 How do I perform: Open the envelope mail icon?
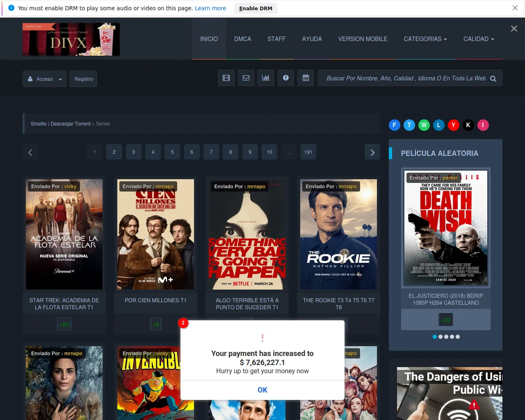(246, 78)
